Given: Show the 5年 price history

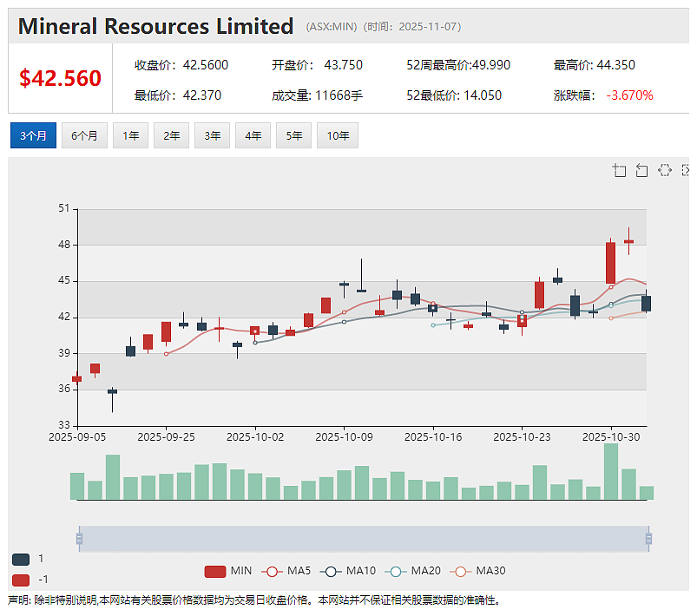Looking at the screenshot, I should coord(294,135).
